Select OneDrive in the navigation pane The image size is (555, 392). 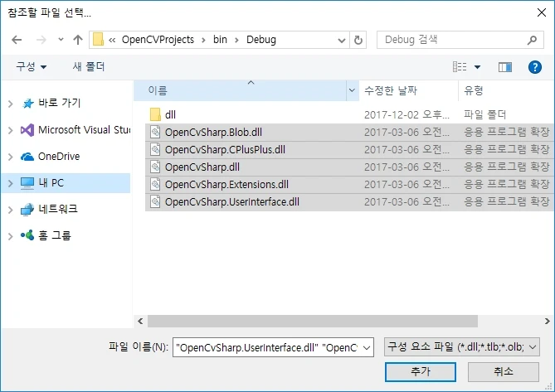click(58, 157)
